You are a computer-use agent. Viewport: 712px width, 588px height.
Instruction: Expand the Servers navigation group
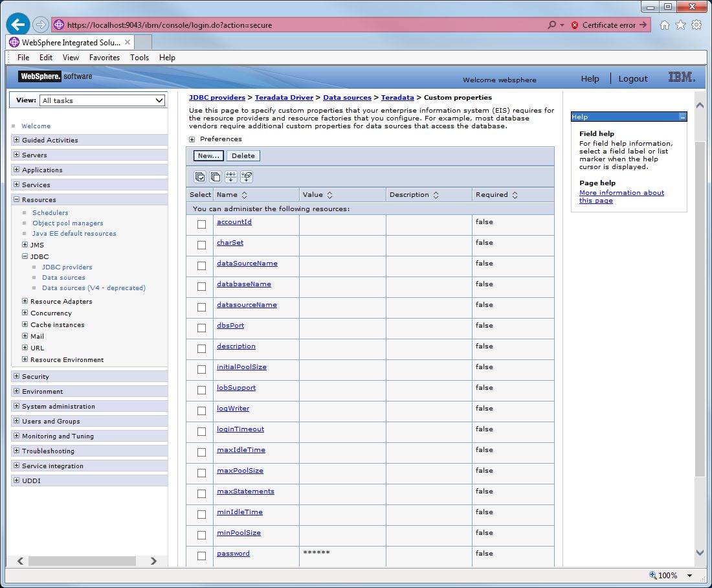(x=16, y=155)
